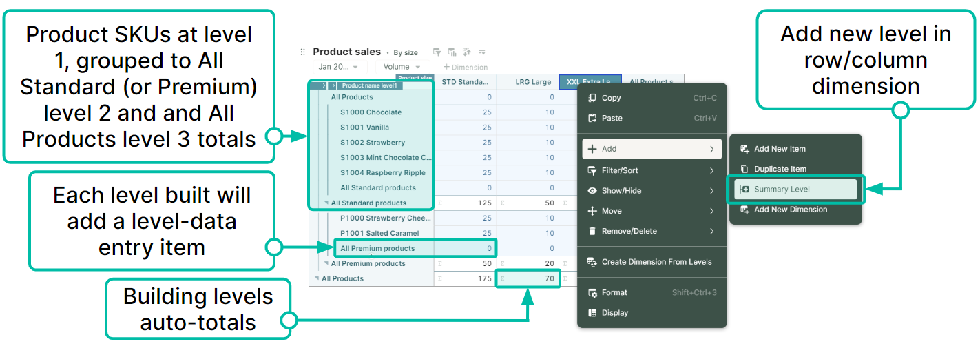The width and height of the screenshot is (980, 346).
Task: Click the Product size dimension label
Action: pos(415,78)
